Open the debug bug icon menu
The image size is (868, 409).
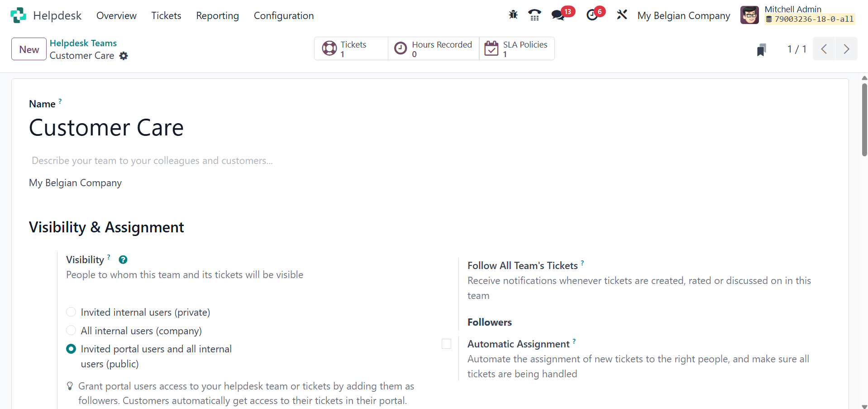[x=513, y=15]
